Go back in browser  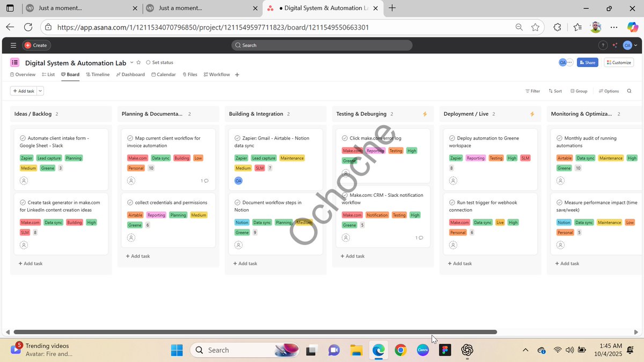click(10, 27)
